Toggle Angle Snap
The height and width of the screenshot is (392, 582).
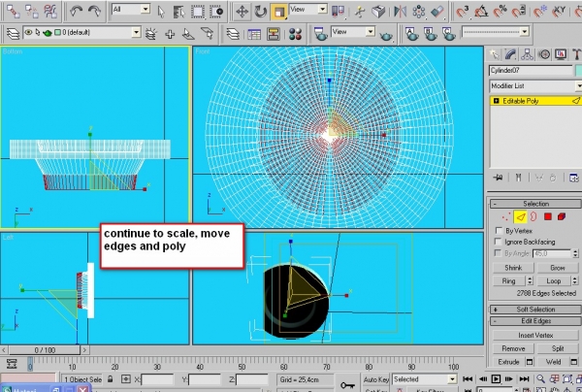coord(481,12)
